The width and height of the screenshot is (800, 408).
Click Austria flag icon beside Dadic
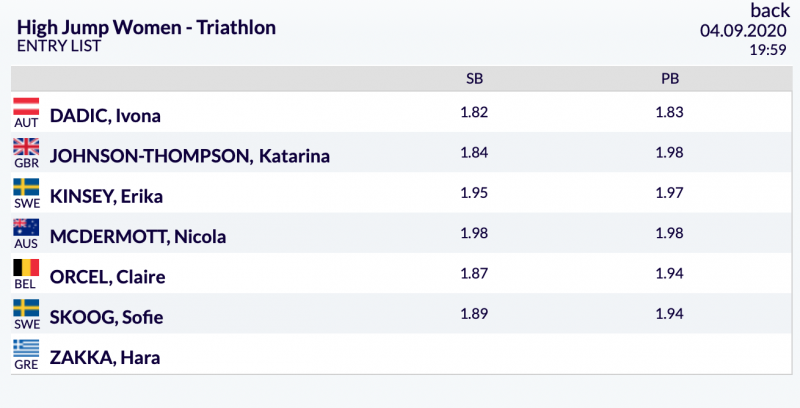tap(26, 108)
